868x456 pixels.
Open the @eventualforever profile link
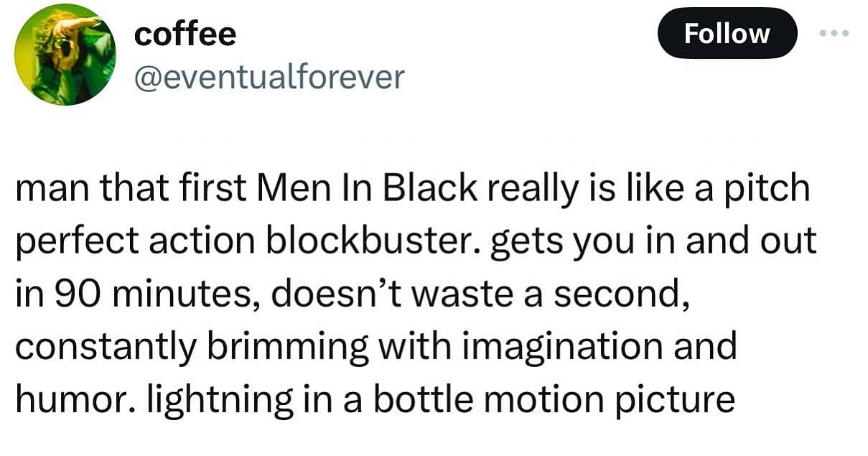click(269, 74)
